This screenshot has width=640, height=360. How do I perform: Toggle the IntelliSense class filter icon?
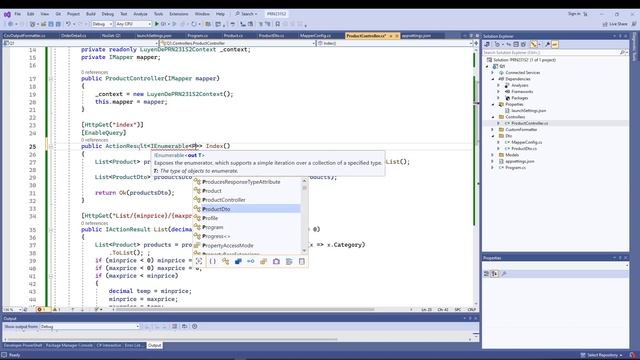tap(225, 261)
